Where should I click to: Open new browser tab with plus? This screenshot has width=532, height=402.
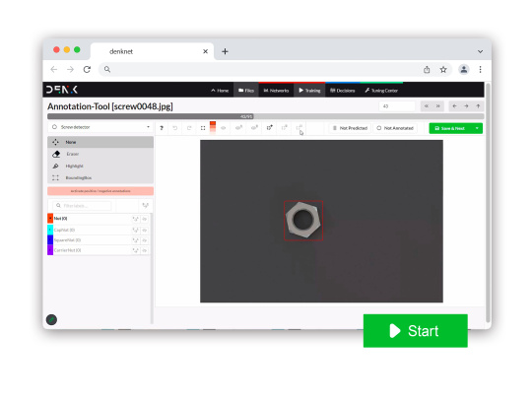tap(225, 51)
